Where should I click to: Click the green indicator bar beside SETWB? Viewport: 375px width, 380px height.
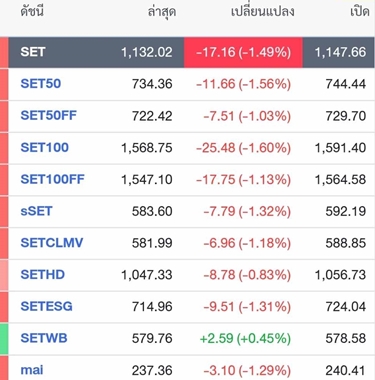click(x=4, y=338)
